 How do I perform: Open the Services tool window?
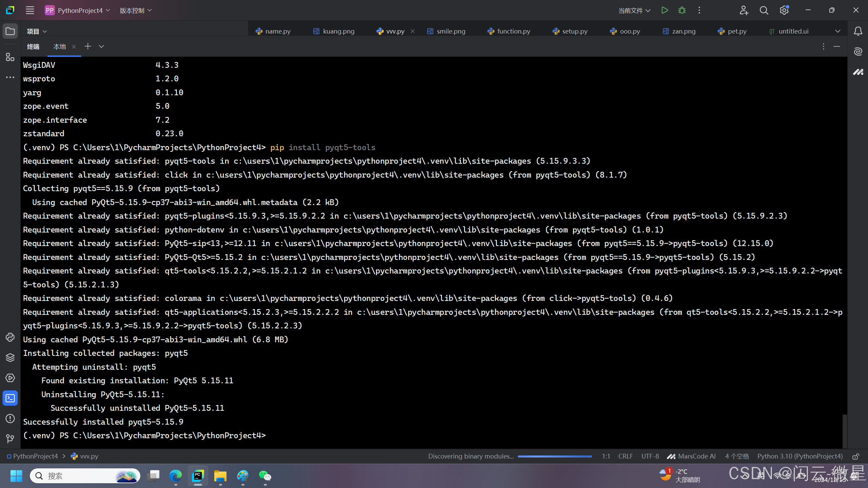pos(10,378)
